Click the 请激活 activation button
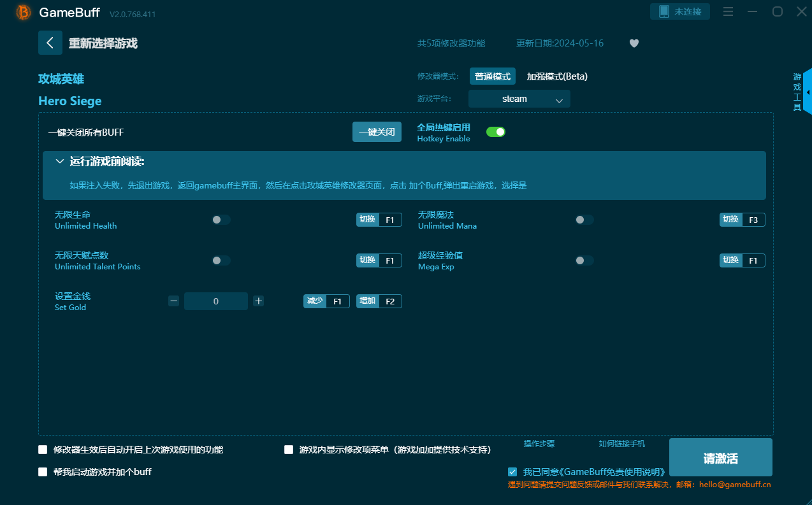Screen dimensions: 812x505 point(720,457)
